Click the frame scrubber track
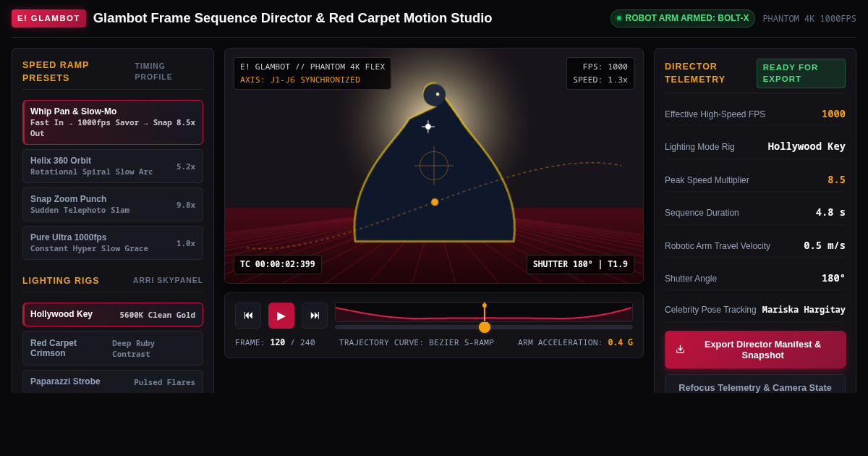This screenshot has height=456, width=868. (x=484, y=327)
